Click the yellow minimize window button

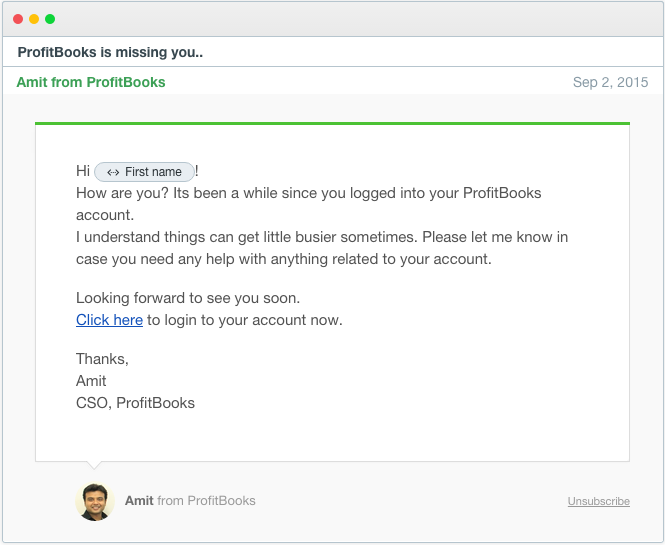click(34, 19)
